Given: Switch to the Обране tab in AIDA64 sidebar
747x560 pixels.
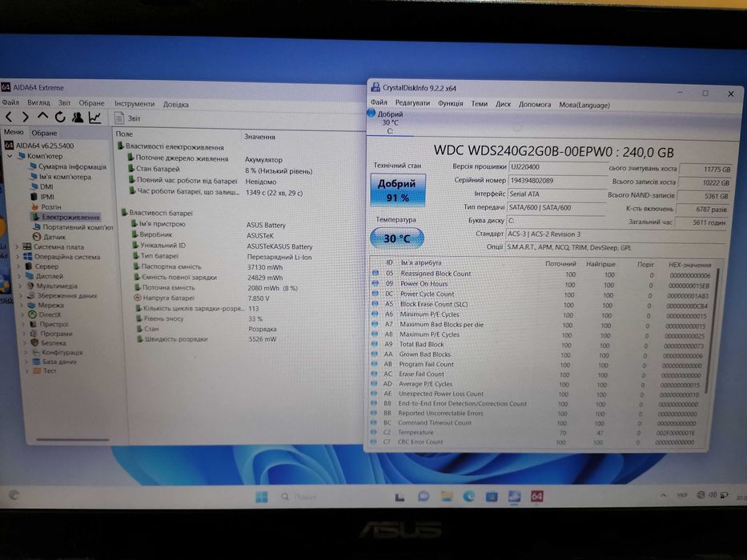Looking at the screenshot, I should coord(44,133).
